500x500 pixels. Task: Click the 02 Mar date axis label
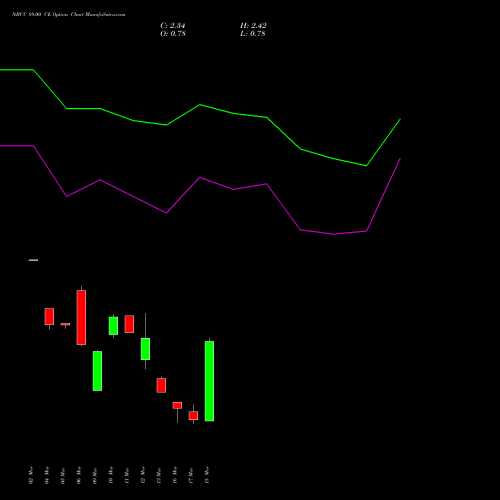point(31,475)
